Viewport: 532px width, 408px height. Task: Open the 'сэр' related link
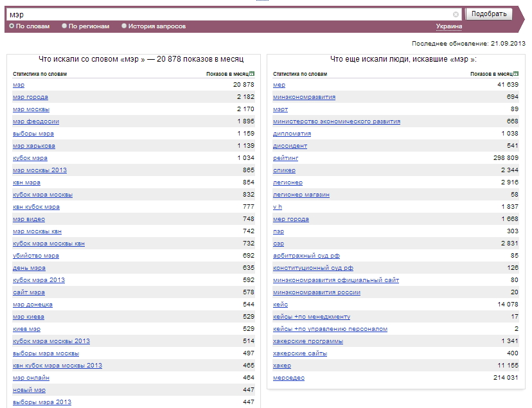[x=279, y=244]
